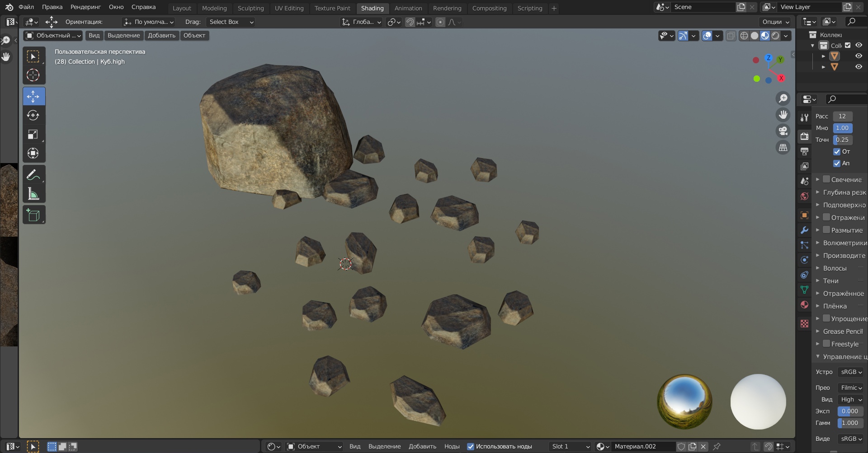Toggle the 'Использовать ноды' checkbox
Viewport: 868px width, 453px height.
(x=471, y=446)
